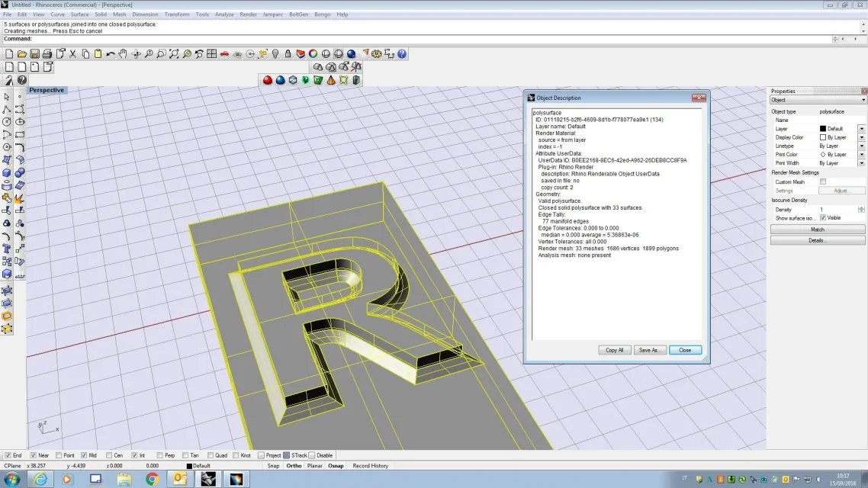The height and width of the screenshot is (488, 868).
Task: Click the black Layer color swatch
Action: tap(822, 129)
